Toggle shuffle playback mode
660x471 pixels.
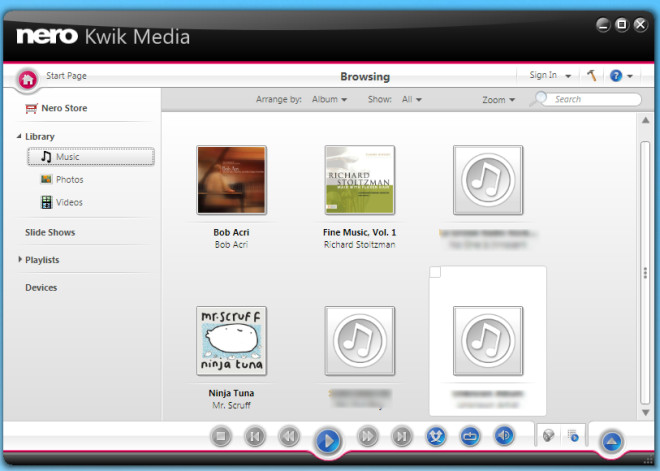pyautogui.click(x=436, y=436)
